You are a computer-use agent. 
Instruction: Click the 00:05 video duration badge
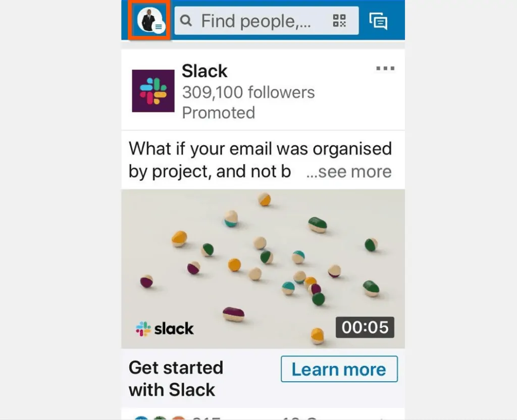[365, 328]
